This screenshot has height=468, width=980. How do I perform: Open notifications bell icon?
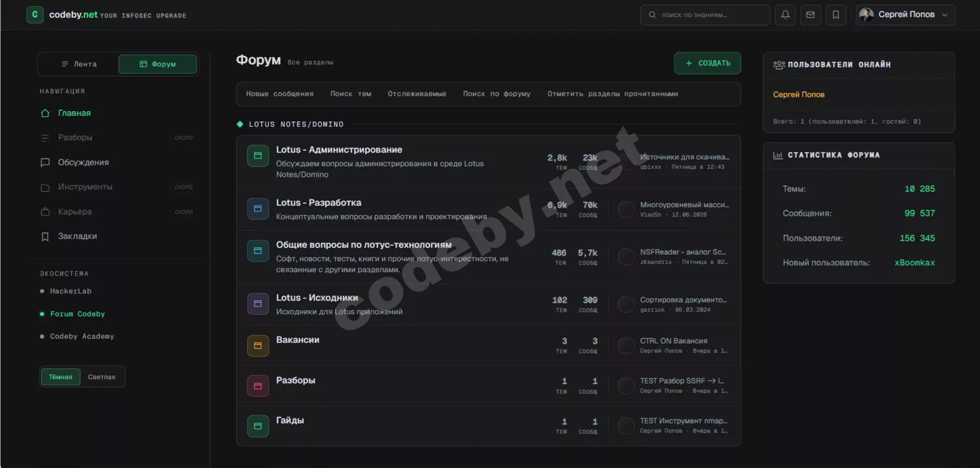(785, 15)
